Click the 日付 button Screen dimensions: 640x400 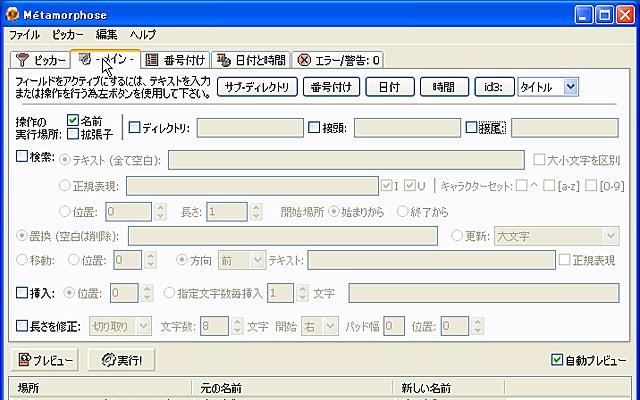(390, 87)
